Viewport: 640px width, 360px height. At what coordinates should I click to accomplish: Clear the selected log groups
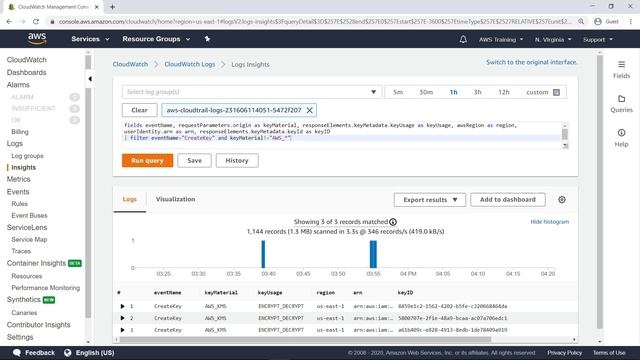139,110
